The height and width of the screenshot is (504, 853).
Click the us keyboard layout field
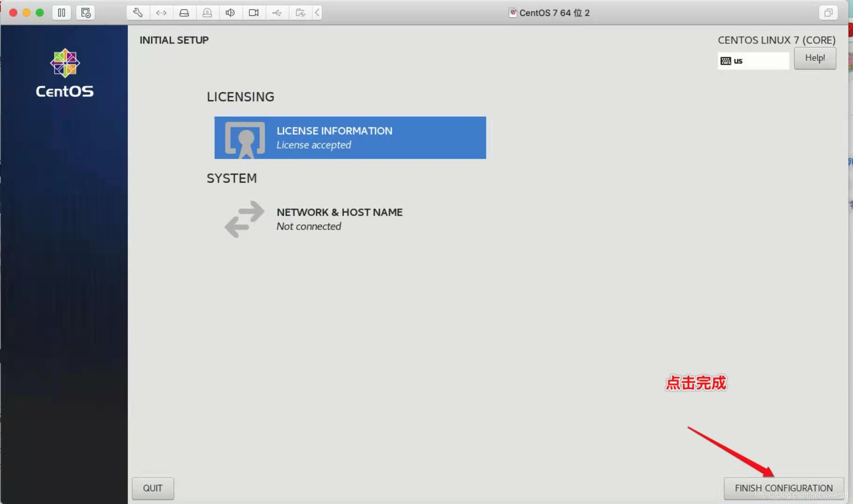753,61
